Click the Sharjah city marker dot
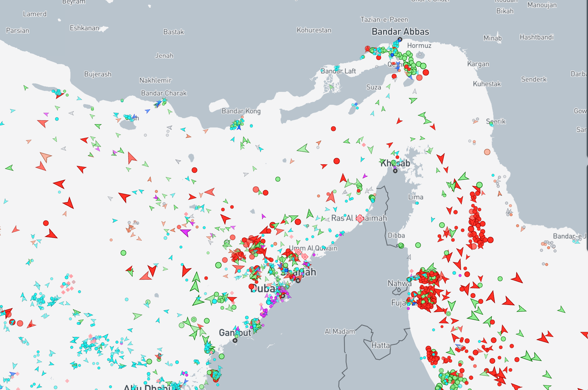 tap(298, 280)
